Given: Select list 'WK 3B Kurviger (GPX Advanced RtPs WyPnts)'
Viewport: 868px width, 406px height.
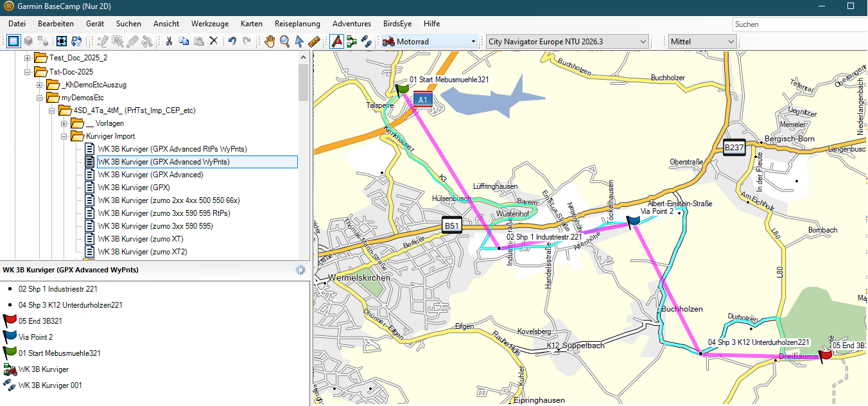Looking at the screenshot, I should (x=172, y=149).
